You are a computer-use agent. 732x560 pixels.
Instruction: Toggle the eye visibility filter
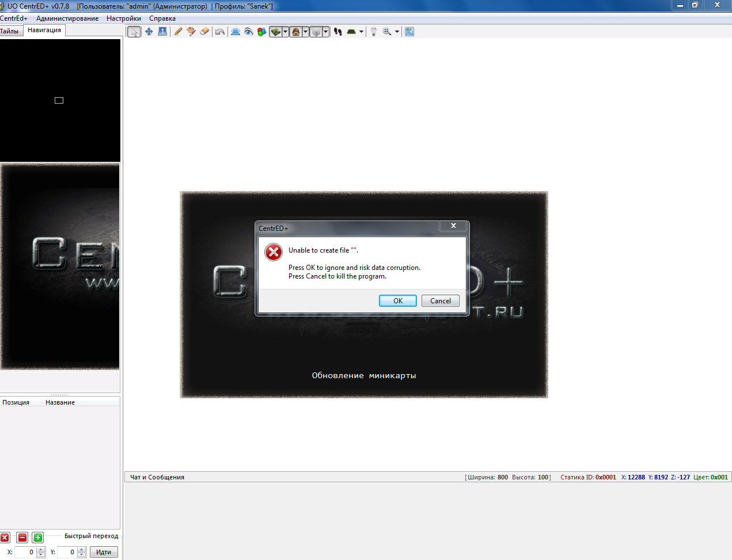(x=248, y=32)
